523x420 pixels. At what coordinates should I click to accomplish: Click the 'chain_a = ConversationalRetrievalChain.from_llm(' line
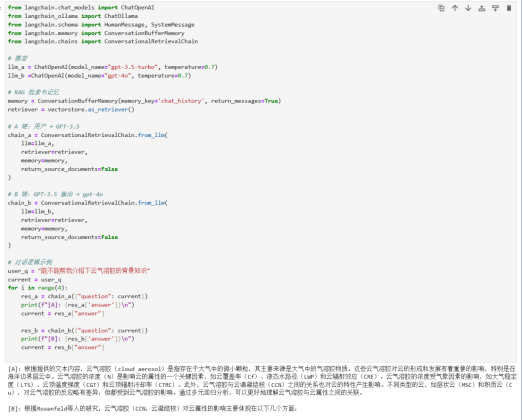click(x=88, y=135)
